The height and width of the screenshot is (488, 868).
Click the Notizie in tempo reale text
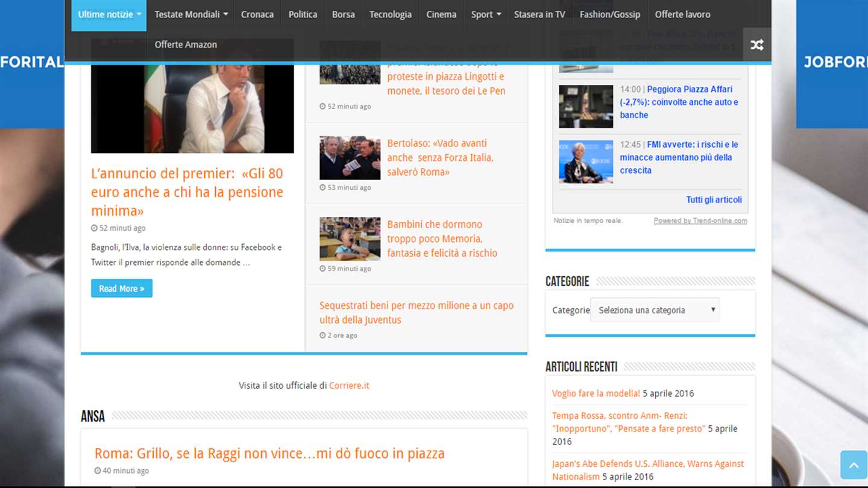coord(588,221)
